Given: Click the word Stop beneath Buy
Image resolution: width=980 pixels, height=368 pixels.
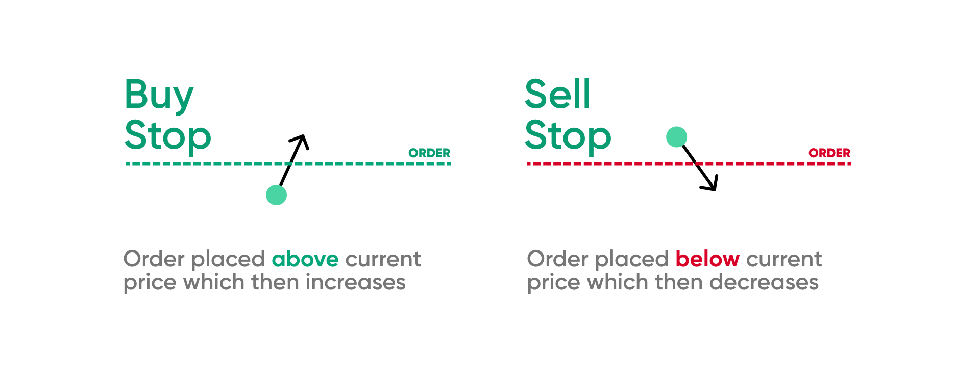Looking at the screenshot, I should [x=168, y=137].
